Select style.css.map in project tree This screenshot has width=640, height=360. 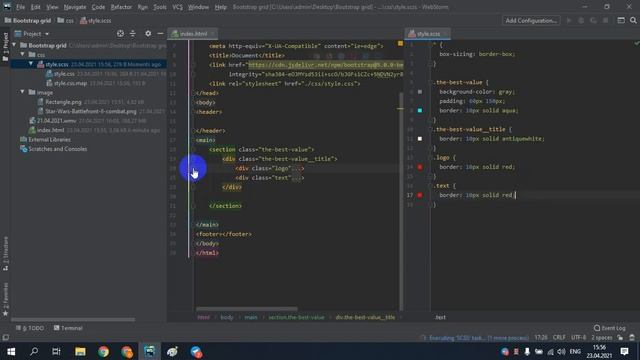[70, 83]
